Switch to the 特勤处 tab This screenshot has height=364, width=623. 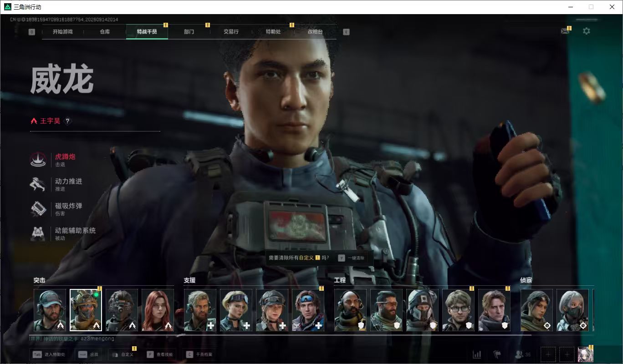273,32
